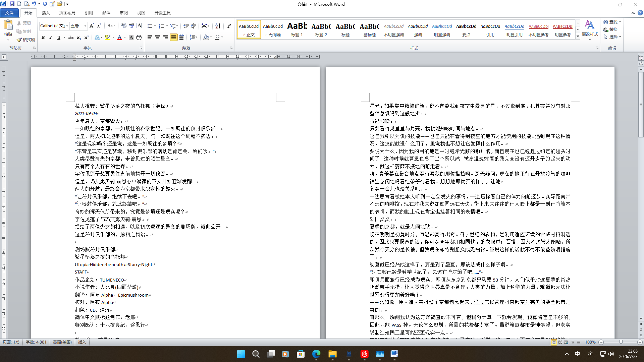Apply character border icon
Screen dimensions: 644x362
pos(139,26)
